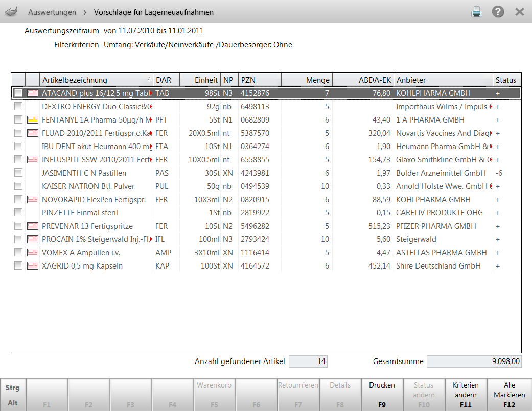
Task: Click prescription icon of PREVENAR 13 row
Action: (33, 226)
